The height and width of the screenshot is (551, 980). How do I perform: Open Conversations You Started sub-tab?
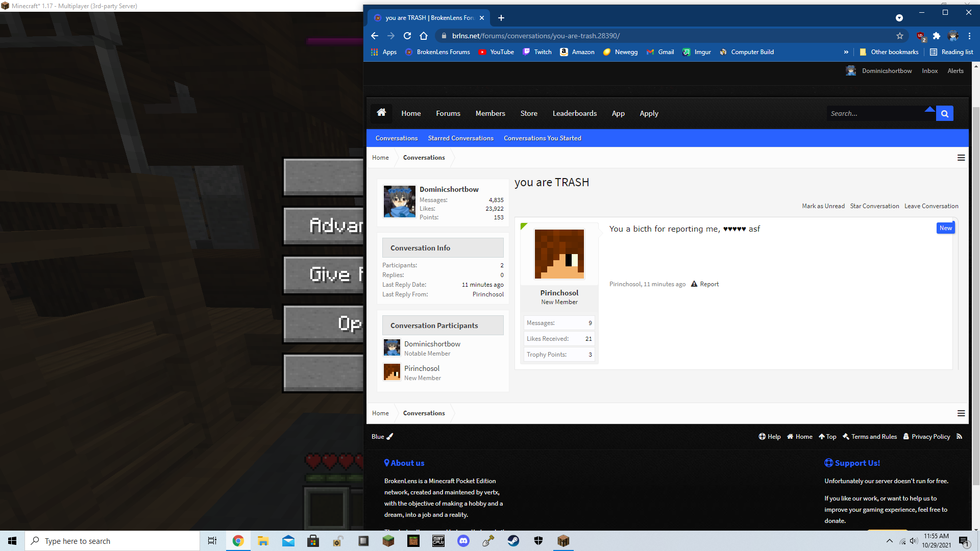pos(542,138)
